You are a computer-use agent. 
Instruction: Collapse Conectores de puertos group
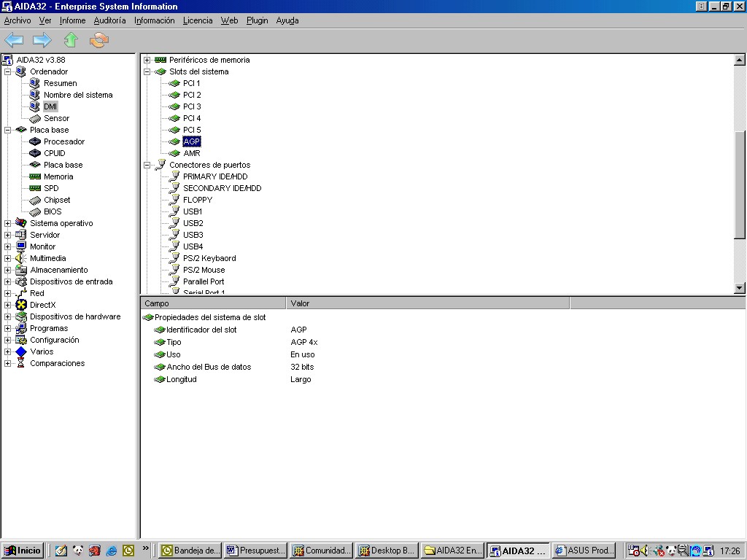pos(147,165)
